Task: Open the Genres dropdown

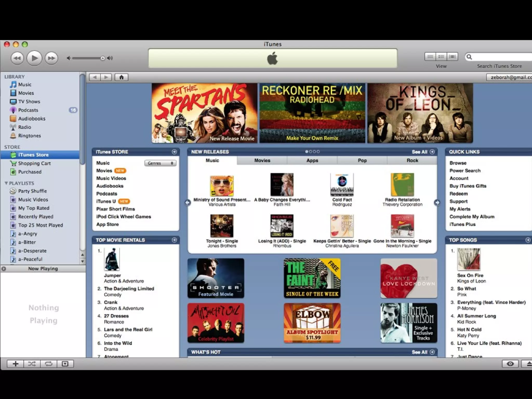Action: click(160, 163)
